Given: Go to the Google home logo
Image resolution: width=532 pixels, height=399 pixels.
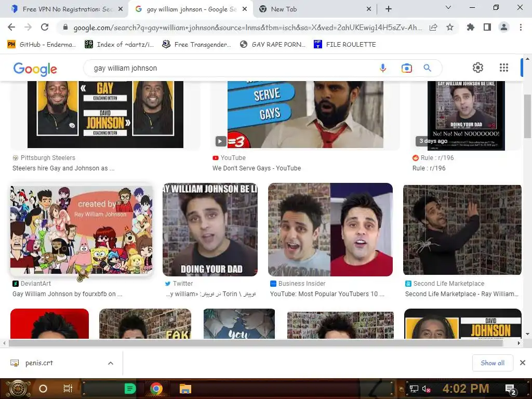Looking at the screenshot, I should (35, 69).
